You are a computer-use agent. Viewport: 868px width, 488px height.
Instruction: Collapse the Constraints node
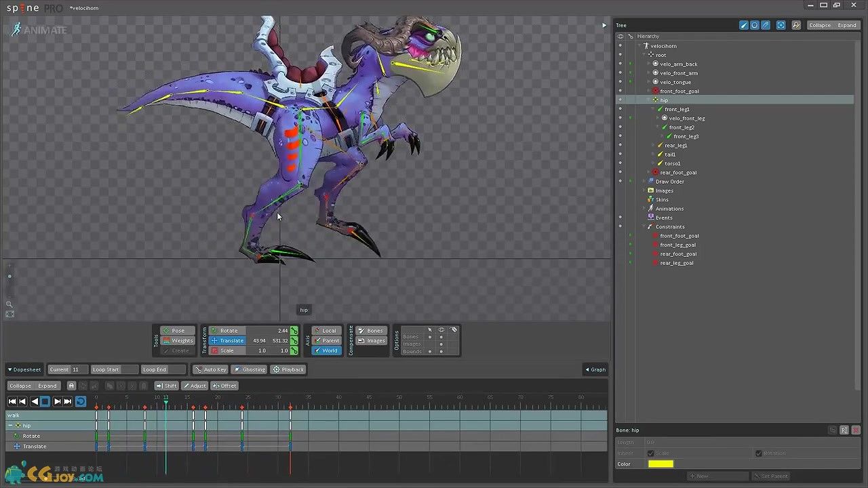pos(645,227)
